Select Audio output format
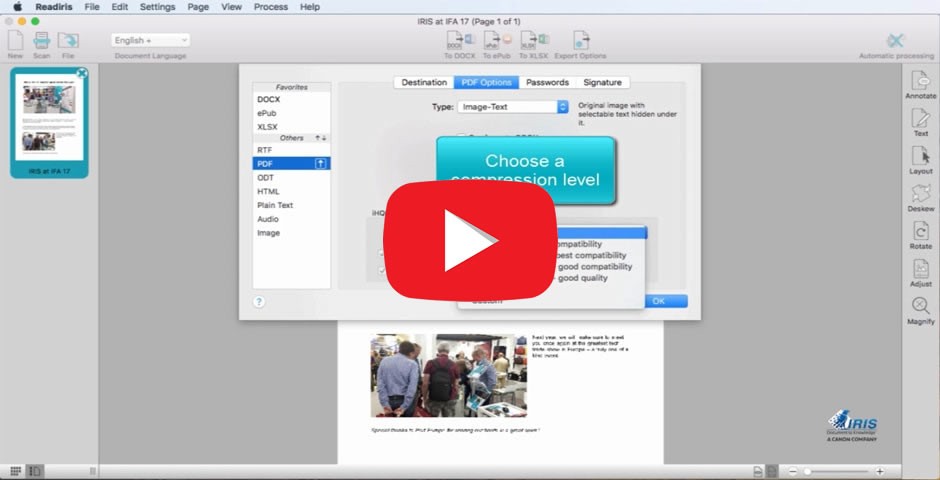 (291, 219)
